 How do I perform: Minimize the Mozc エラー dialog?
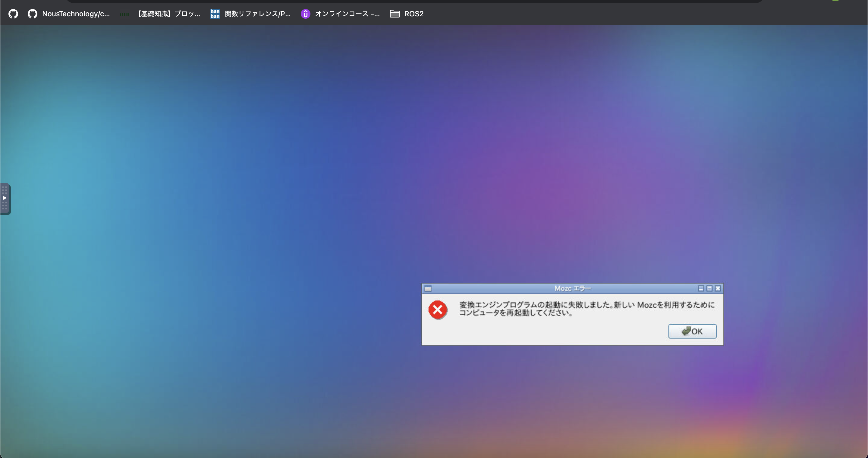pos(701,288)
